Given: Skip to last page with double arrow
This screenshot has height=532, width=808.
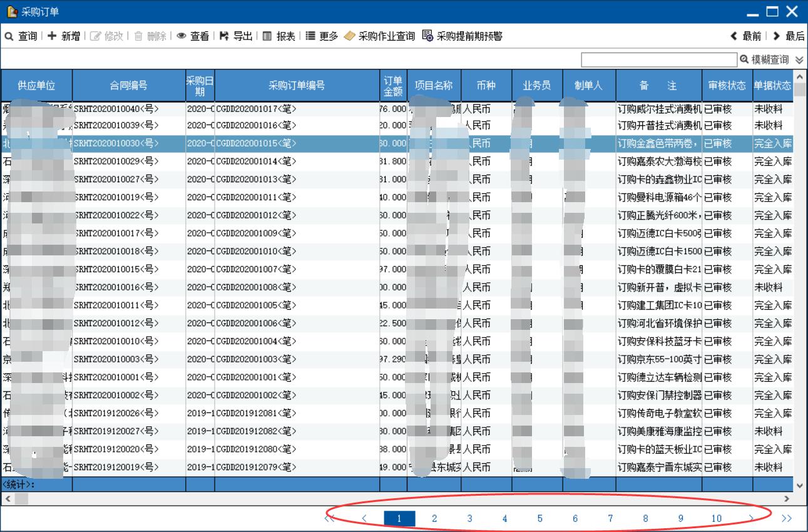Looking at the screenshot, I should coord(787,518).
